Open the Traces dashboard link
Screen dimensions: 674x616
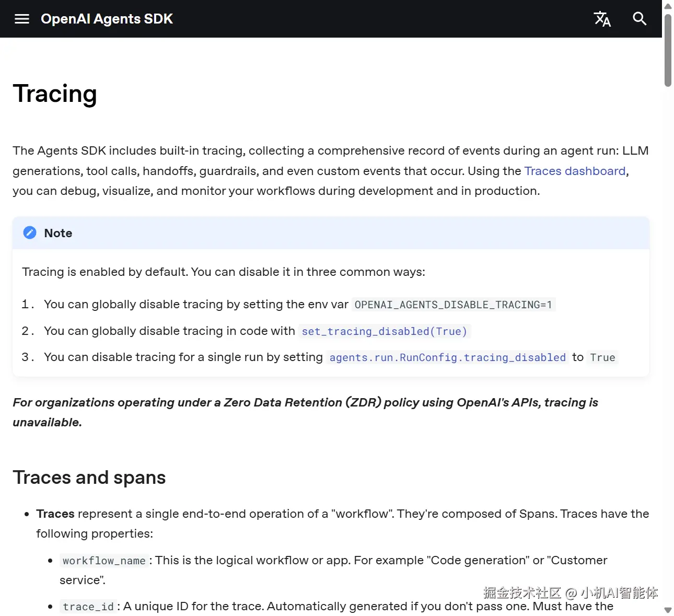(575, 171)
